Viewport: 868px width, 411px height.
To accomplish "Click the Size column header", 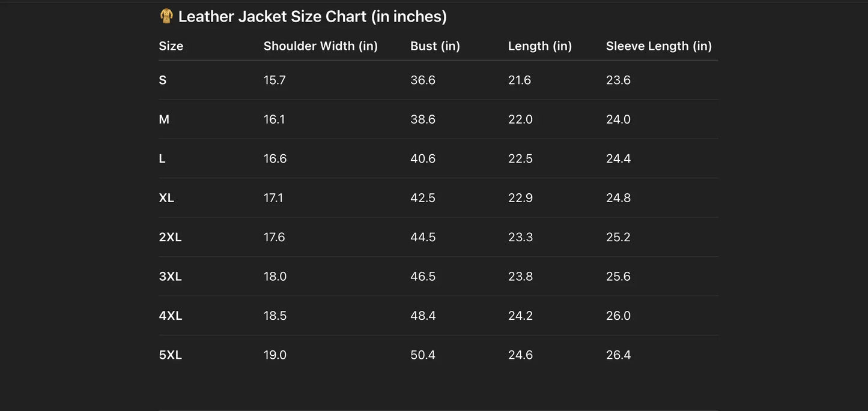I will 171,46.
